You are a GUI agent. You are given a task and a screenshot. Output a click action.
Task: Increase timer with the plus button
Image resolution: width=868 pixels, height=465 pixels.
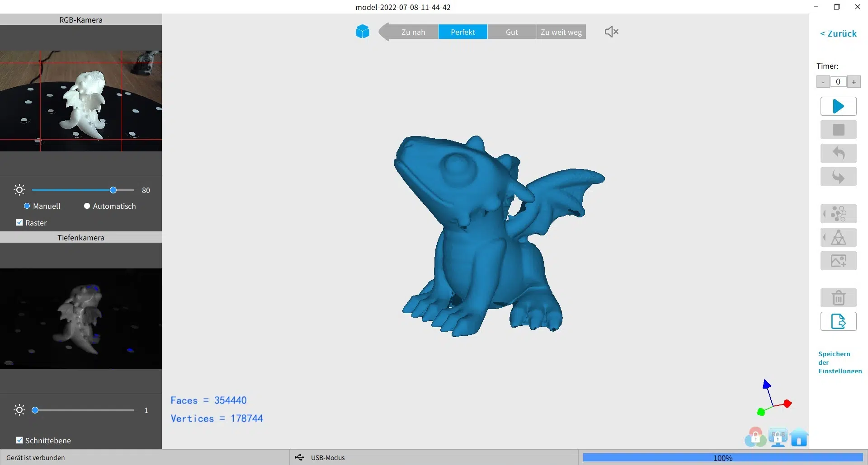click(x=854, y=82)
